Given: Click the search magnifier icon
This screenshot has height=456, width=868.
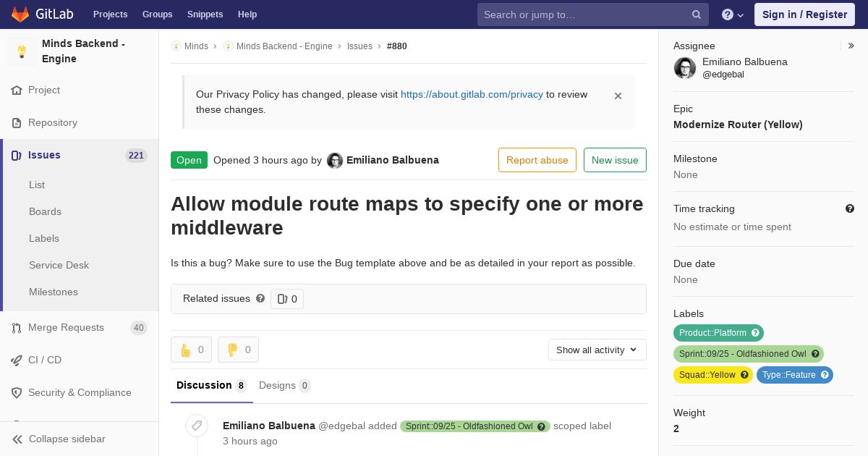Looking at the screenshot, I should [697, 14].
